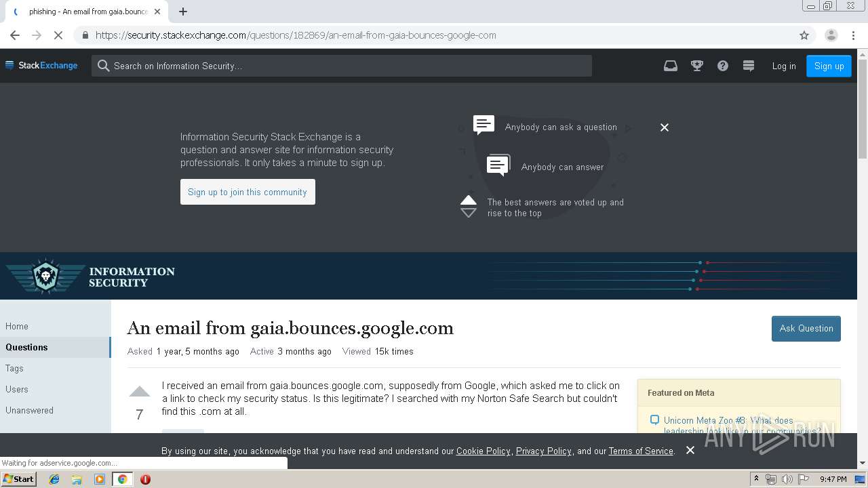
Task: Stop loading the page
Action: [58, 35]
